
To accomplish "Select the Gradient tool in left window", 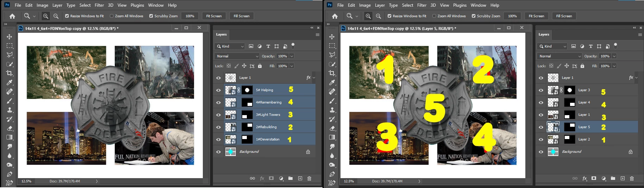I will click(x=9, y=137).
